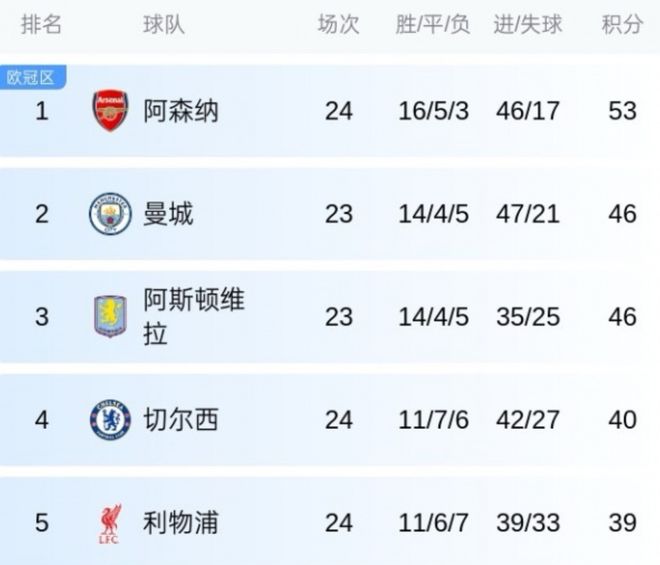Click the Chelsea club crest
The height and width of the screenshot is (565, 660).
coord(110,419)
